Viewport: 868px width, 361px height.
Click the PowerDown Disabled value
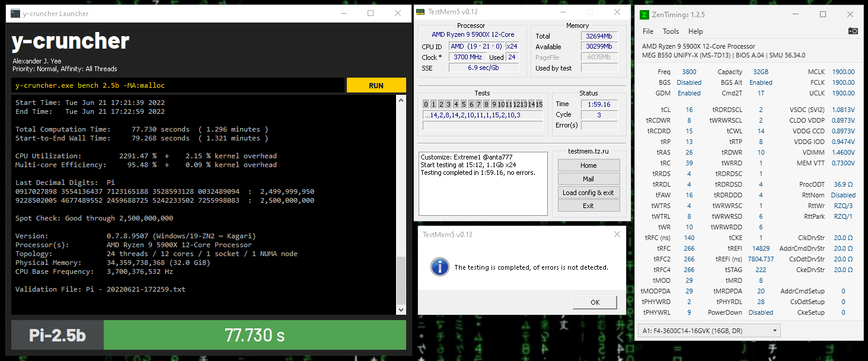coord(761,312)
